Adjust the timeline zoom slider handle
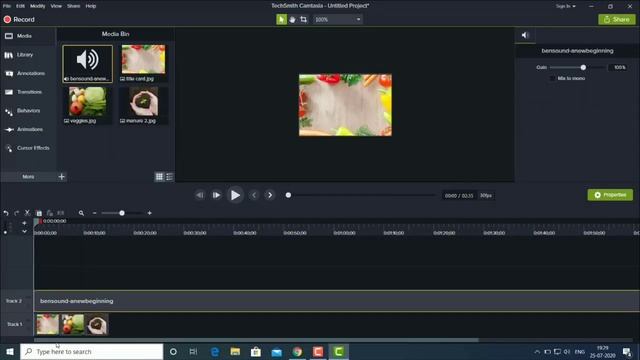The image size is (640, 360). (122, 213)
